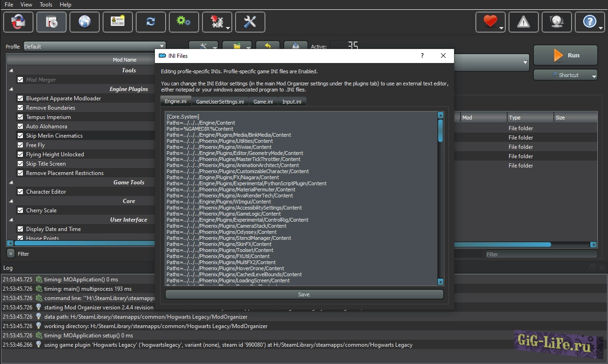Open the Profile dropdown showing Default
Screen dimensions: 608x364
coord(94,47)
